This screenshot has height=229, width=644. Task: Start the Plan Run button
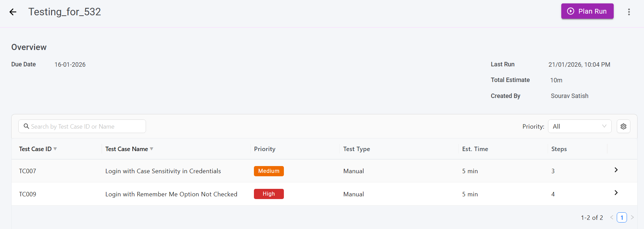[x=587, y=11]
